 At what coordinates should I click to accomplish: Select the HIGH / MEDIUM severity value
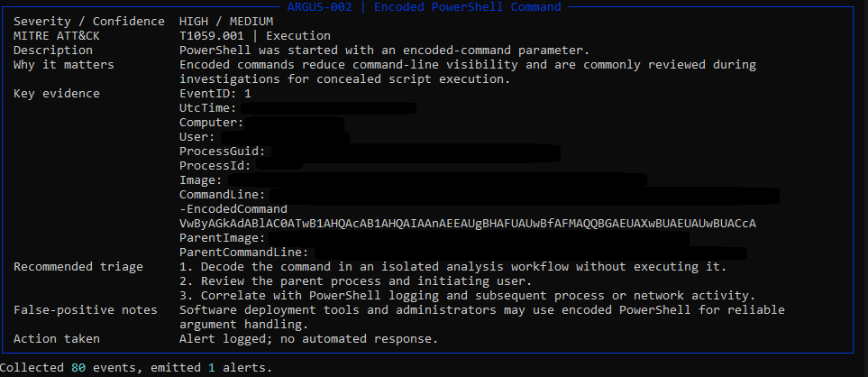226,22
